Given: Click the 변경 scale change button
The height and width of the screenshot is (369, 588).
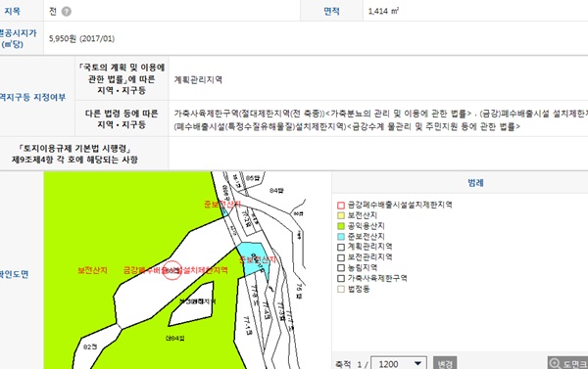Looking at the screenshot, I should pos(445,363).
